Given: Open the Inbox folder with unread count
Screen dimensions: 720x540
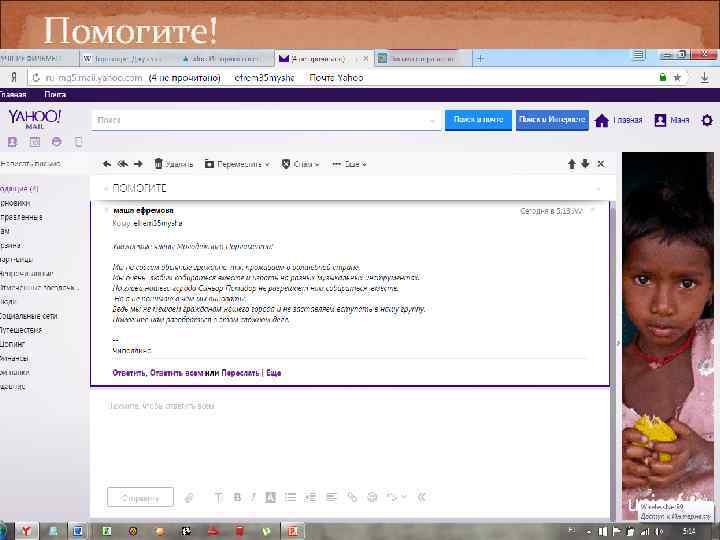Looking at the screenshot, I should tap(19, 188).
